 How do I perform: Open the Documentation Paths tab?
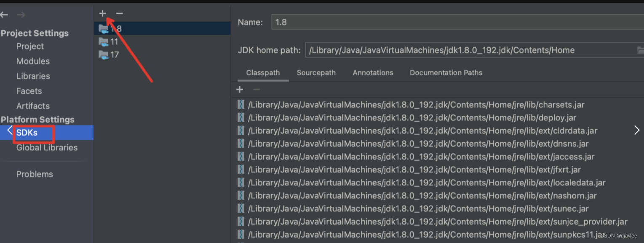[x=446, y=72]
